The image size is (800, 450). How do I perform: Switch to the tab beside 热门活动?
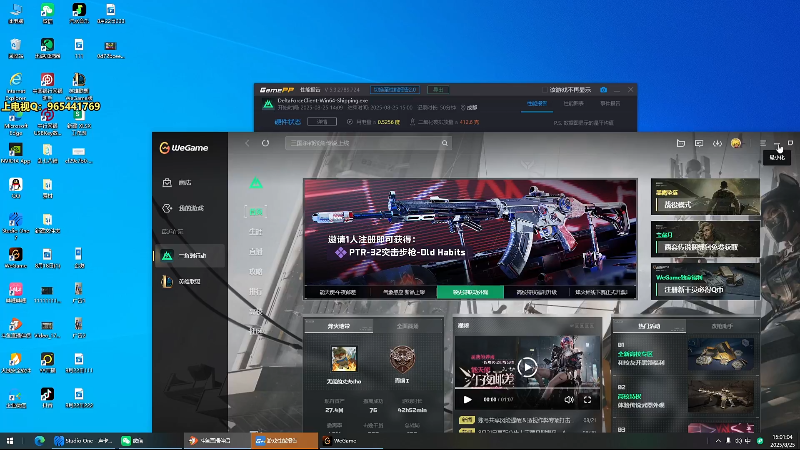pos(722,326)
